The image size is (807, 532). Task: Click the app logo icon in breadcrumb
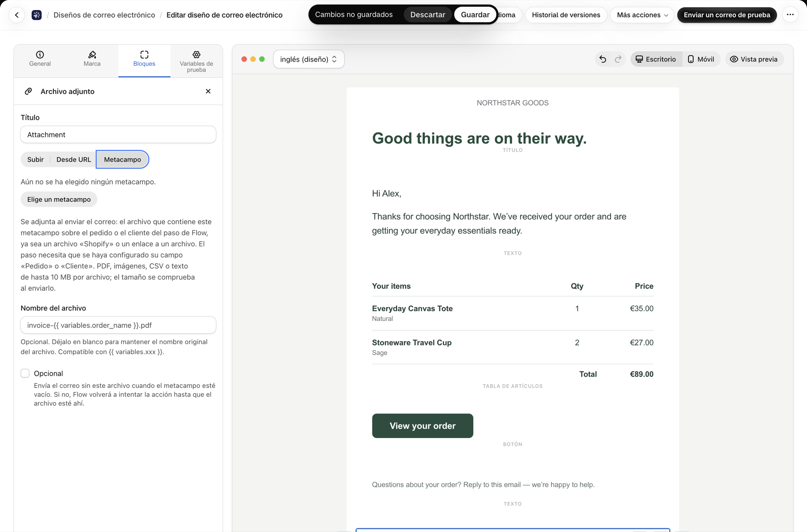click(37, 15)
